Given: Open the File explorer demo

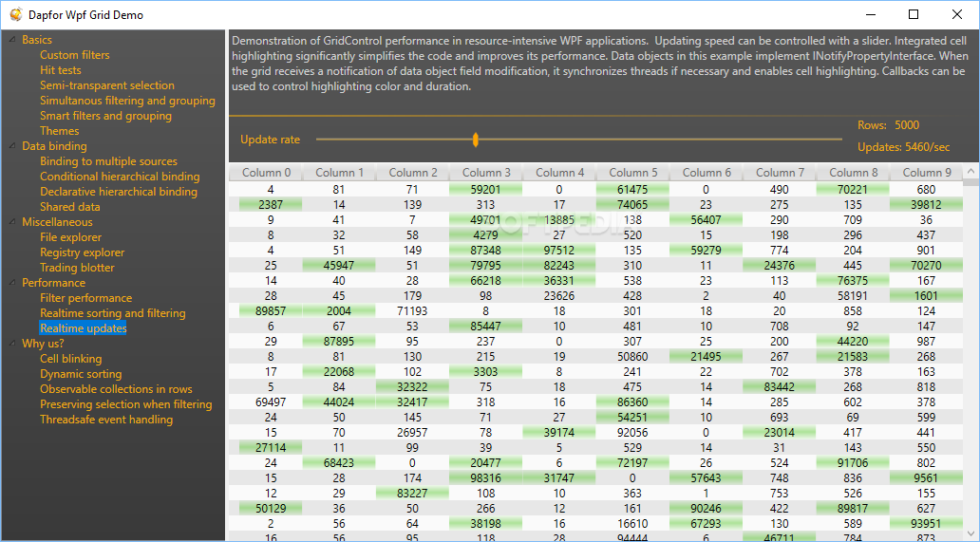Looking at the screenshot, I should pyautogui.click(x=70, y=237).
